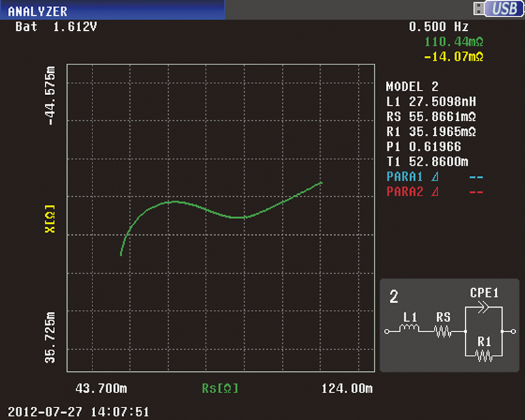The width and height of the screenshot is (525, 420).
Task: Select the RS resistor symbol in circuit diagram
Action: 444,331
